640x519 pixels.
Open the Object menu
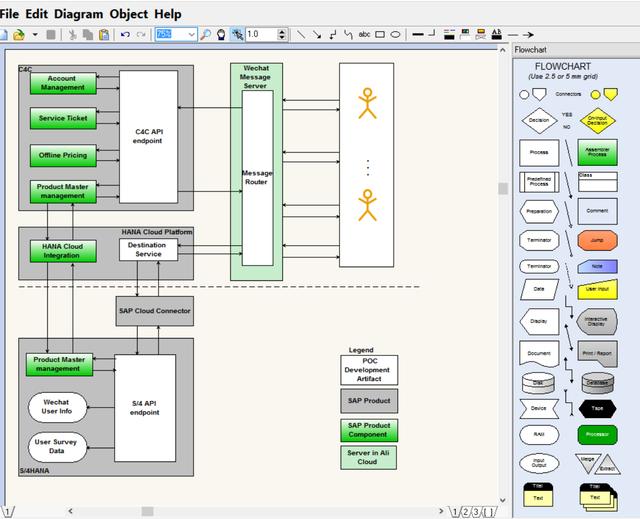coord(129,14)
